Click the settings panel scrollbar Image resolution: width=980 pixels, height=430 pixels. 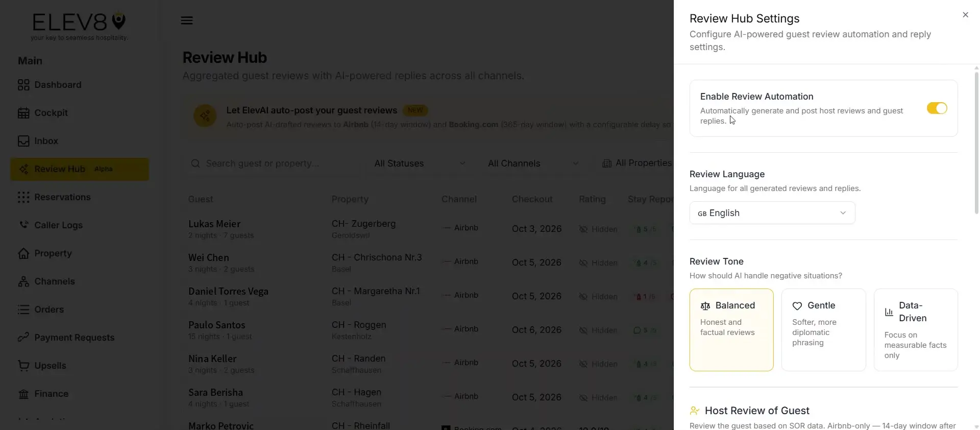[976, 143]
